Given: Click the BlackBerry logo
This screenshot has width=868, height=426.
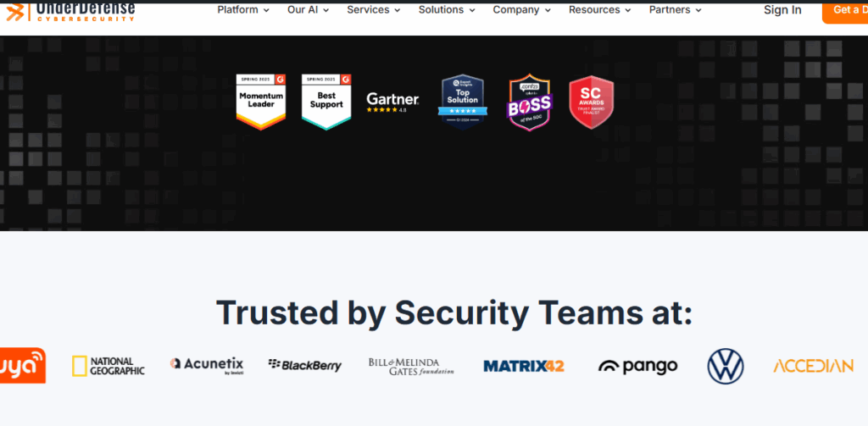Looking at the screenshot, I should click(x=305, y=365).
